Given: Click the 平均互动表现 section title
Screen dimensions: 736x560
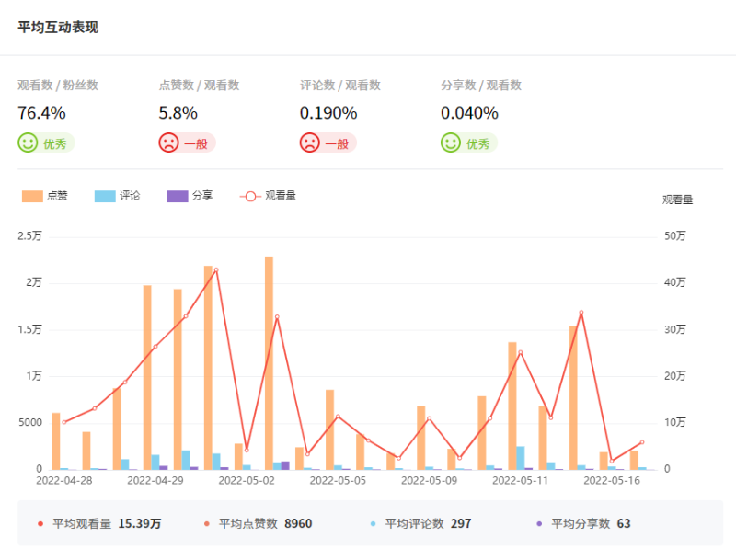Looking at the screenshot, I should tap(58, 27).
